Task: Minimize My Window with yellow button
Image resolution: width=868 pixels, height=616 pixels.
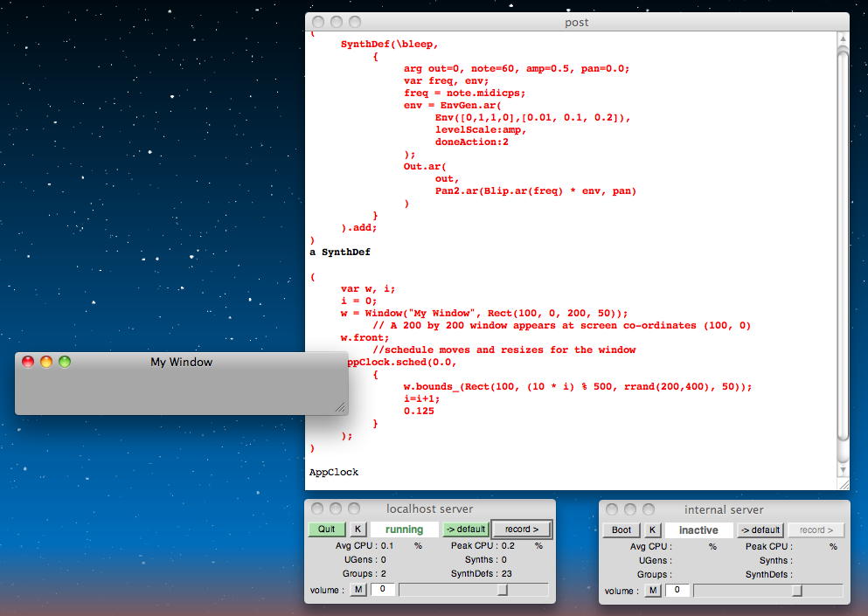Action: pyautogui.click(x=46, y=362)
